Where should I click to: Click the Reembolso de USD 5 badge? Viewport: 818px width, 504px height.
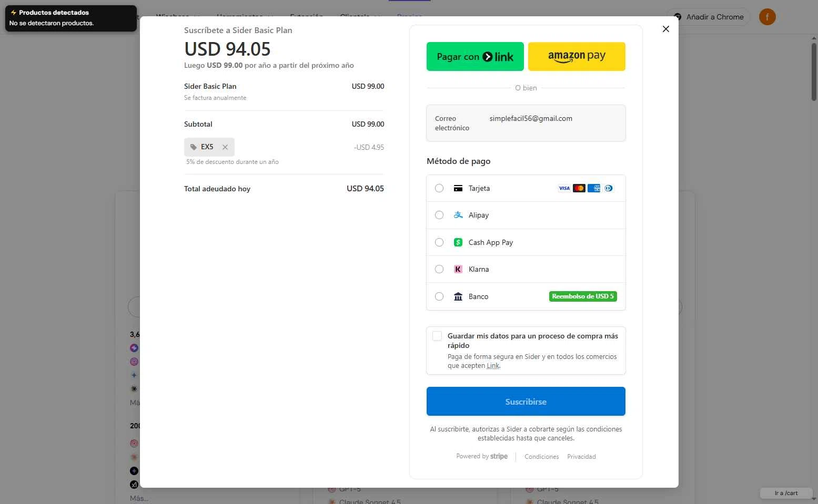pos(583,296)
